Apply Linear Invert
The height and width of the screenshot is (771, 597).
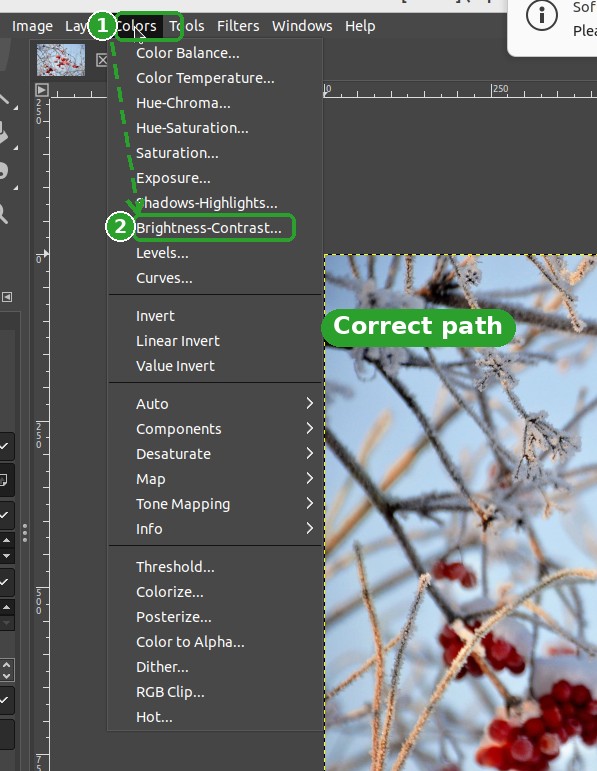tap(215, 341)
